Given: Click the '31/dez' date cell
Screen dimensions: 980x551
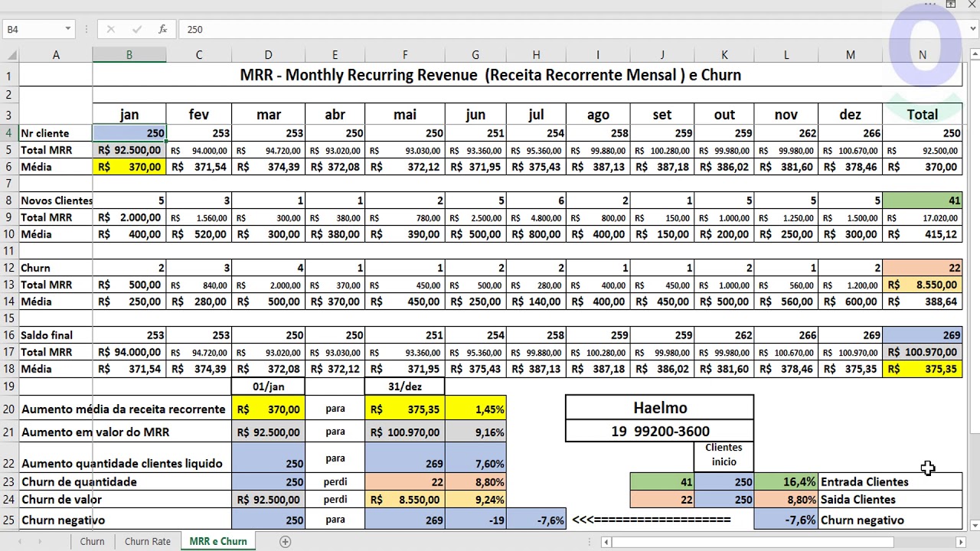Looking at the screenshot, I should click(405, 386).
